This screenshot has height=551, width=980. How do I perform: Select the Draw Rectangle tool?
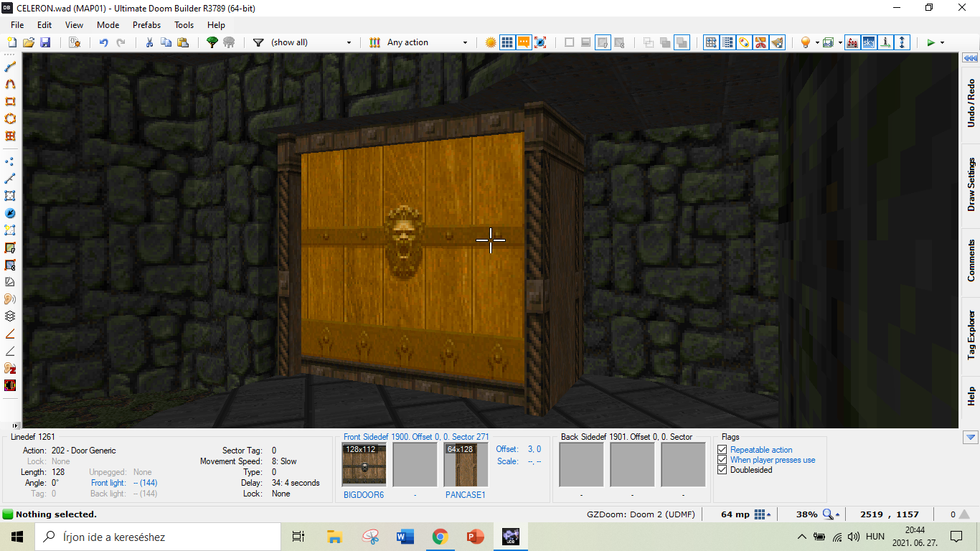pos(11,101)
